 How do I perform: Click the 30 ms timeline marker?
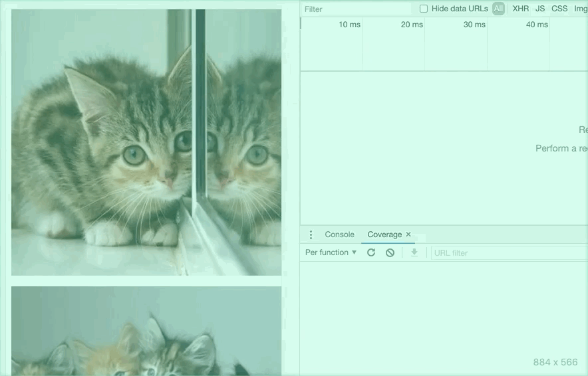tap(474, 25)
